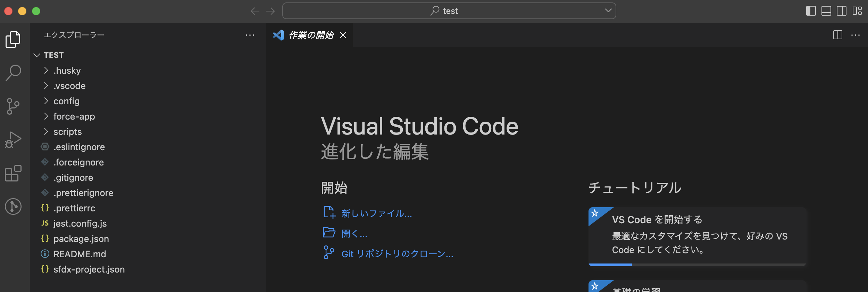Click the JS icon of jest.config.js
This screenshot has height=292, width=868.
[45, 223]
